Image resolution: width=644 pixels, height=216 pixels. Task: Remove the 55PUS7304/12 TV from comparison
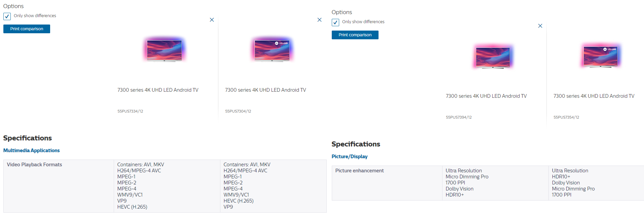tap(319, 20)
